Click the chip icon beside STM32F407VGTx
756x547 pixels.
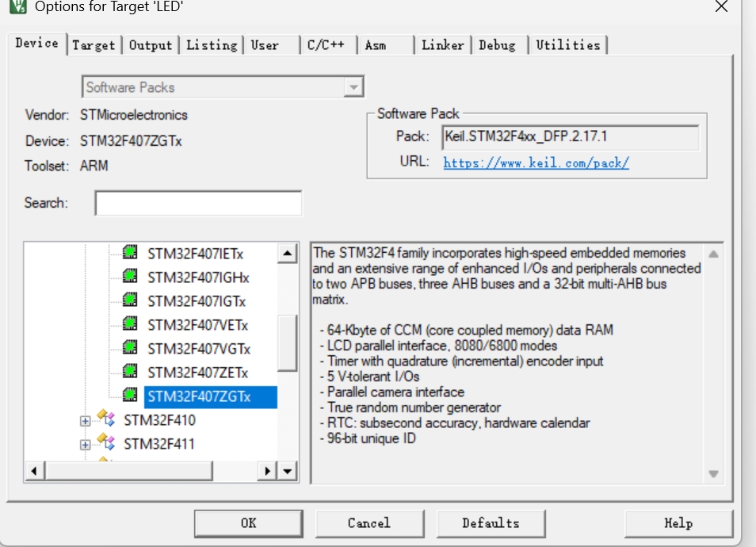(130, 346)
